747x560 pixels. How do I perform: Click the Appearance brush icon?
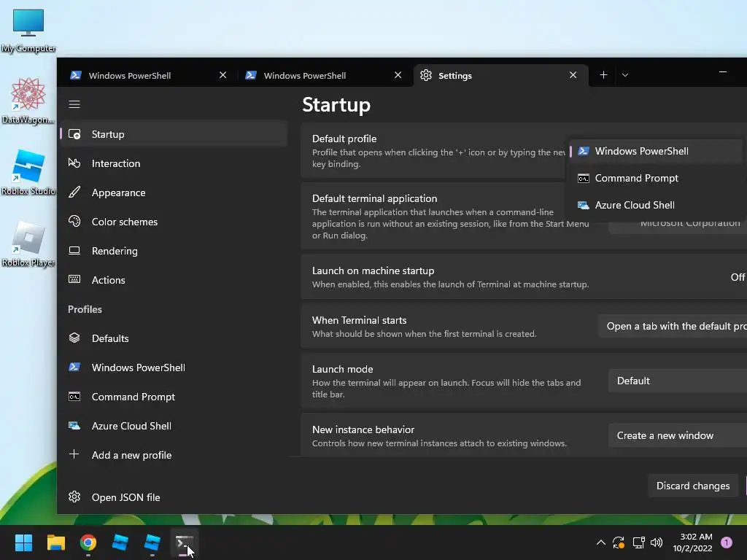click(x=74, y=192)
